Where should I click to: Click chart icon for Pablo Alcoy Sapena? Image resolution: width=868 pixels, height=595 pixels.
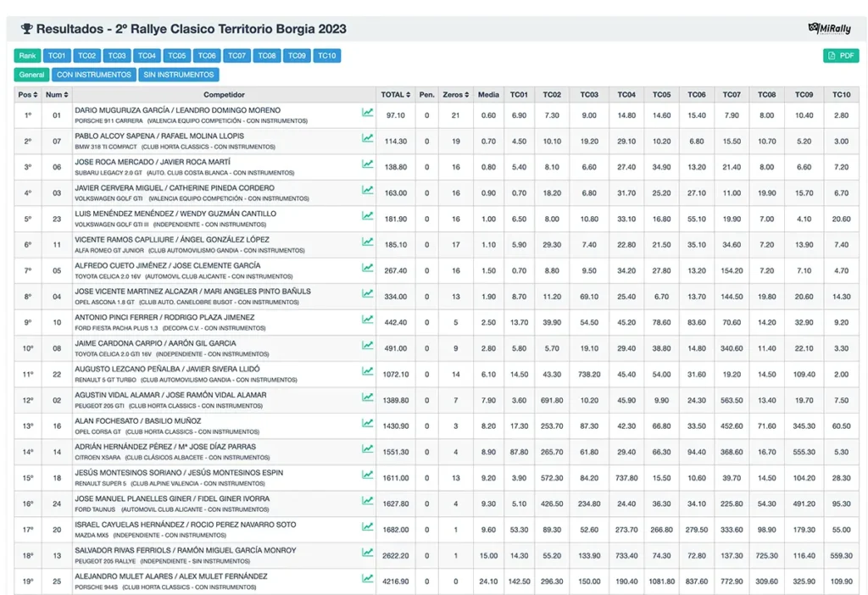367,139
